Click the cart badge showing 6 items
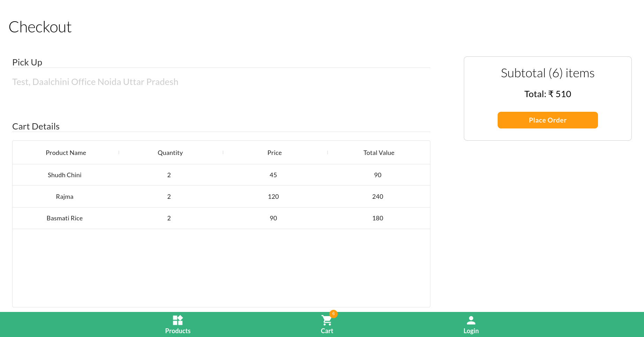The width and height of the screenshot is (644, 337). (334, 314)
